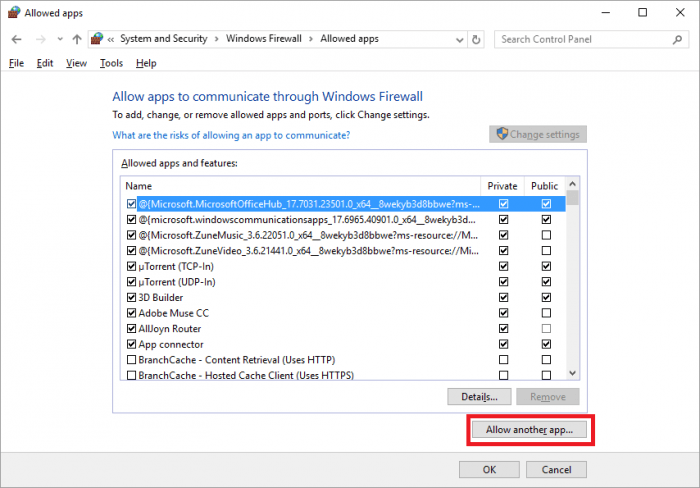Open the recent locations dropdown arrow
The image size is (700, 488).
tap(60, 39)
